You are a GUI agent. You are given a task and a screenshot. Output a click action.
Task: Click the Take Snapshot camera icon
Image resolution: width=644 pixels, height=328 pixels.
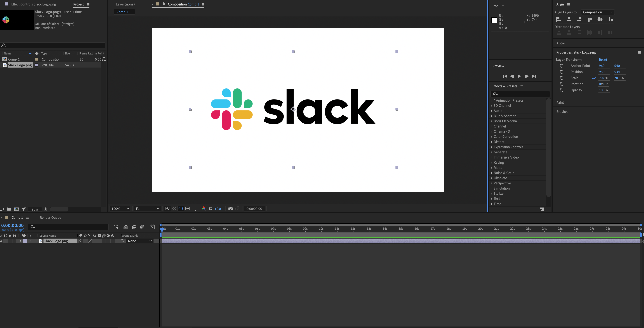click(x=230, y=209)
